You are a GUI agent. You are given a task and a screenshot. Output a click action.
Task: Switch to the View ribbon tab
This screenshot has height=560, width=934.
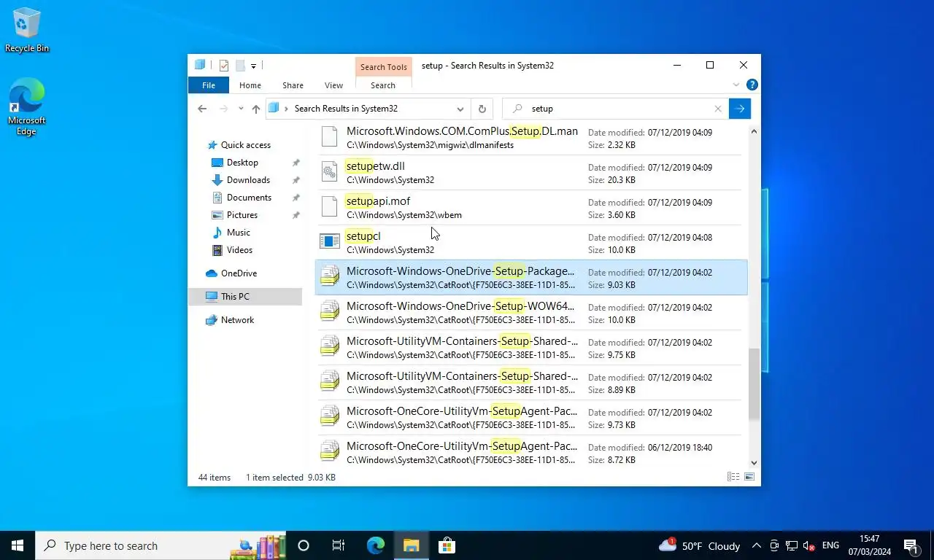(333, 85)
